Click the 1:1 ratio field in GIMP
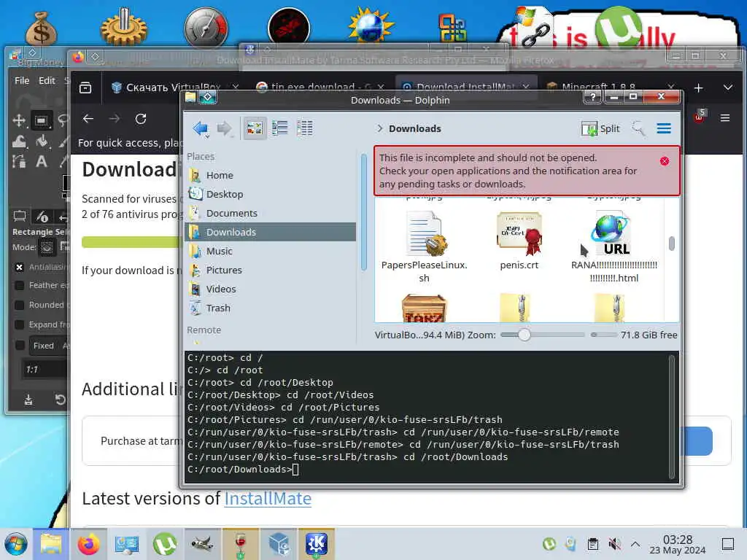747x560 pixels. tap(45, 370)
